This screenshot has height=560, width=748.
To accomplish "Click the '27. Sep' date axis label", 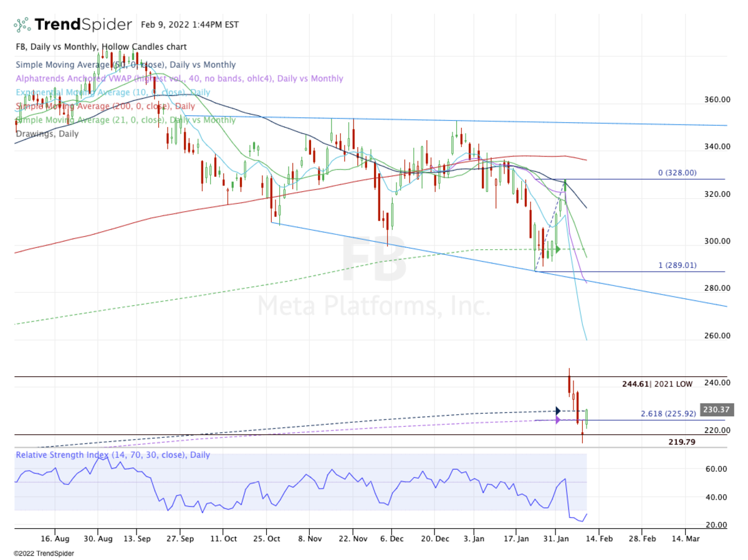I will [x=181, y=538].
